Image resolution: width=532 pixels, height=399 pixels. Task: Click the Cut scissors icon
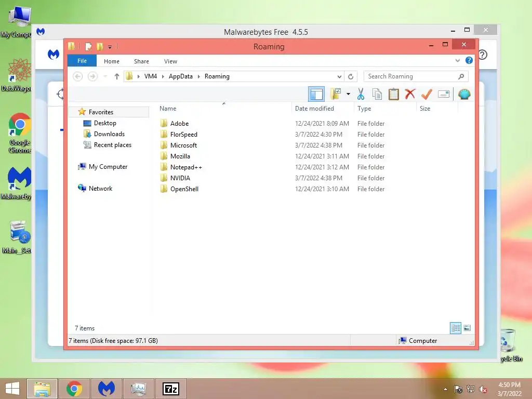361,94
